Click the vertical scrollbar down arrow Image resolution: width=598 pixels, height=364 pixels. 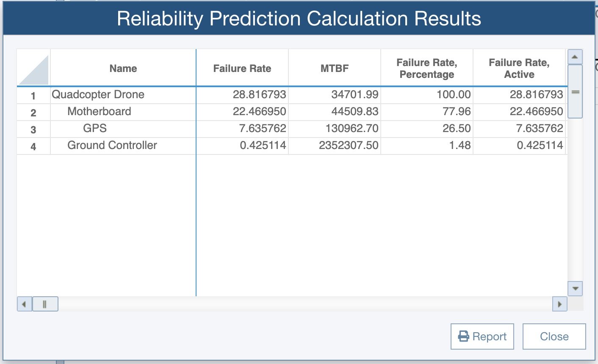(x=575, y=288)
